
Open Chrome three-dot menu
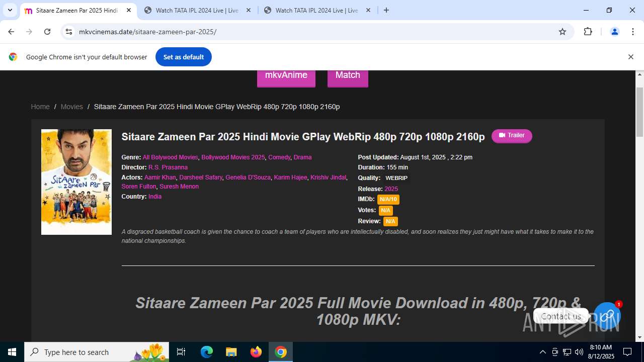click(x=633, y=32)
